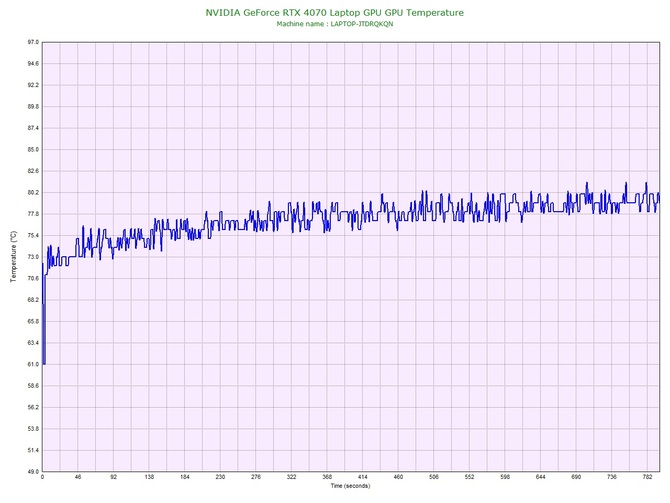Click the 97.0 y-axis value
Viewport: 670px width, 503px height.
click(x=33, y=42)
